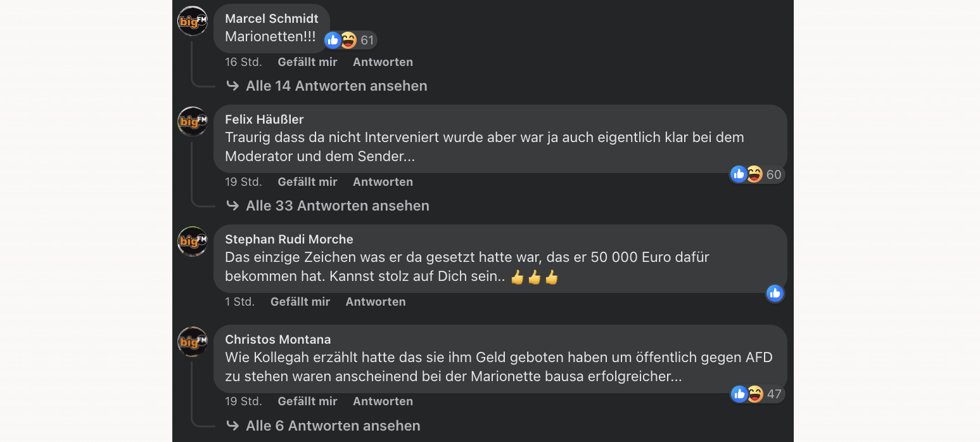
Task: Click 'Antworten' on Felix Häußler's comment
Action: pyautogui.click(x=383, y=181)
